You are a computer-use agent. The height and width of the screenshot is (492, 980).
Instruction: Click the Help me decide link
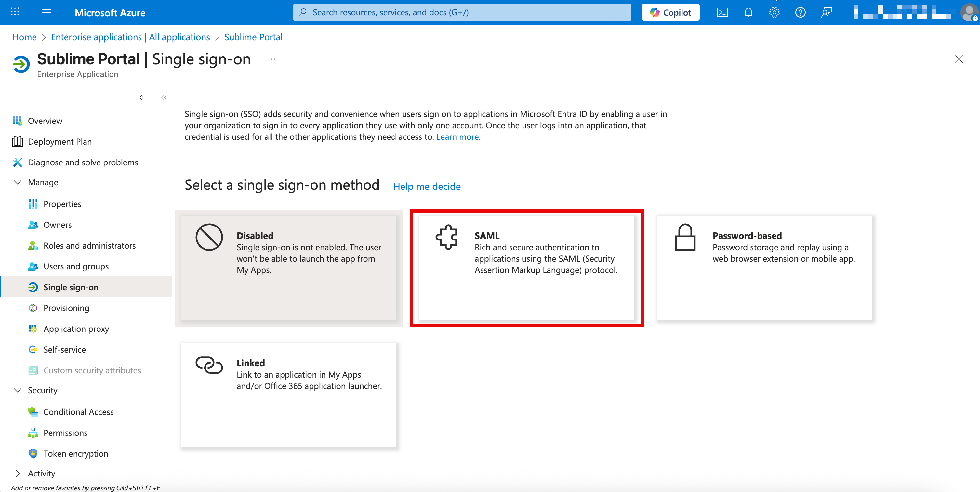coord(427,186)
